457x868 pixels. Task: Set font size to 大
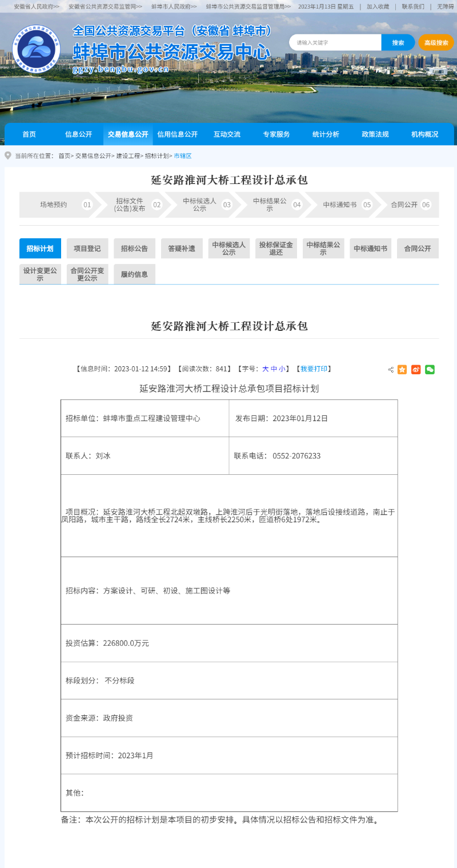[x=265, y=369]
